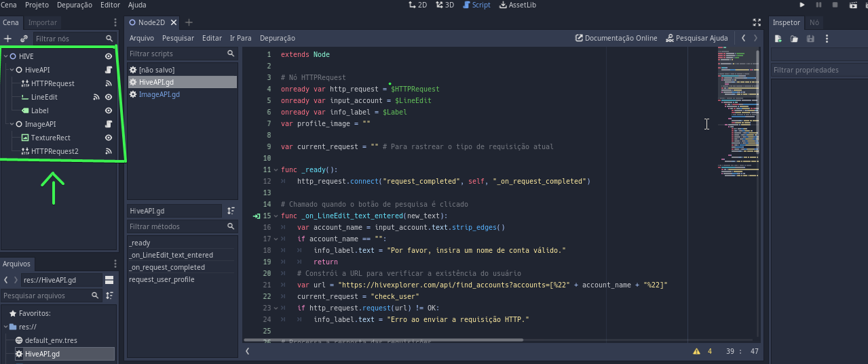Click the sort files icon beside Pesquisar arquivos
This screenshot has width=868, height=364.
[x=109, y=296]
